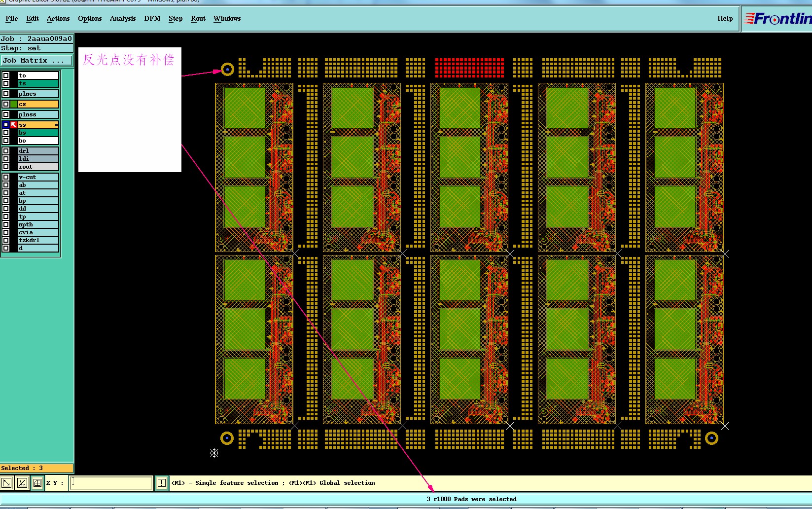The height and width of the screenshot is (509, 812).
Task: Open the Edit menu
Action: tap(33, 18)
